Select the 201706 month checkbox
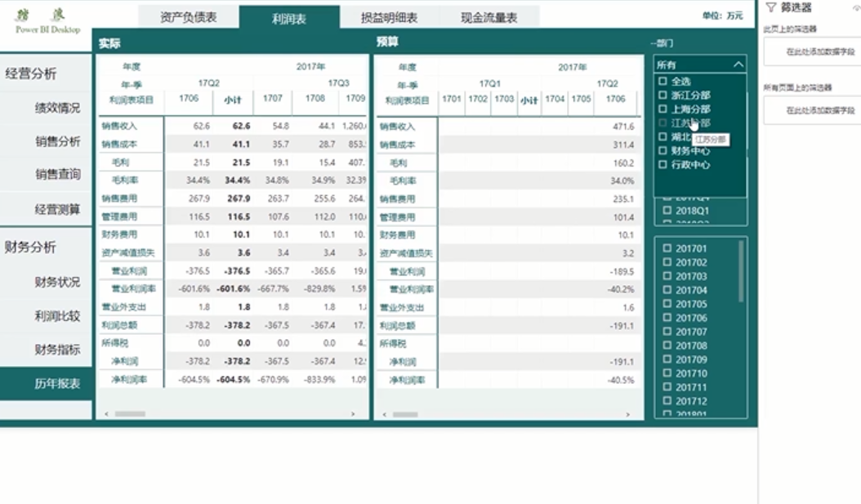The height and width of the screenshot is (504, 861). (x=667, y=318)
